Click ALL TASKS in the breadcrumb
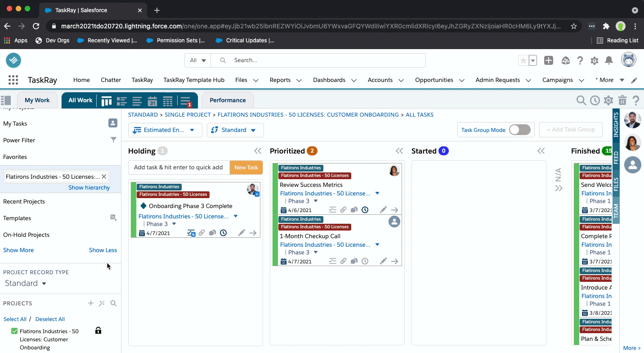The width and height of the screenshot is (644, 353). [420, 115]
